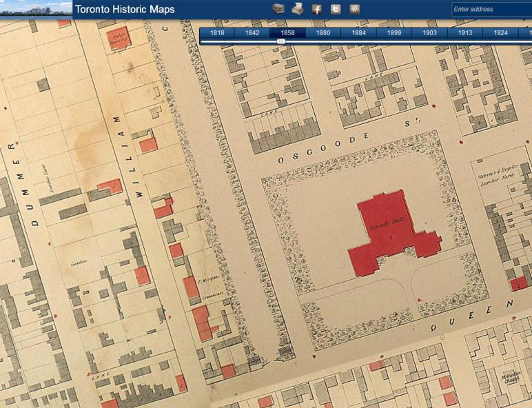Viewport: 532px width, 408px height.
Task: Click the year timeline slider handle
Action: click(x=281, y=41)
